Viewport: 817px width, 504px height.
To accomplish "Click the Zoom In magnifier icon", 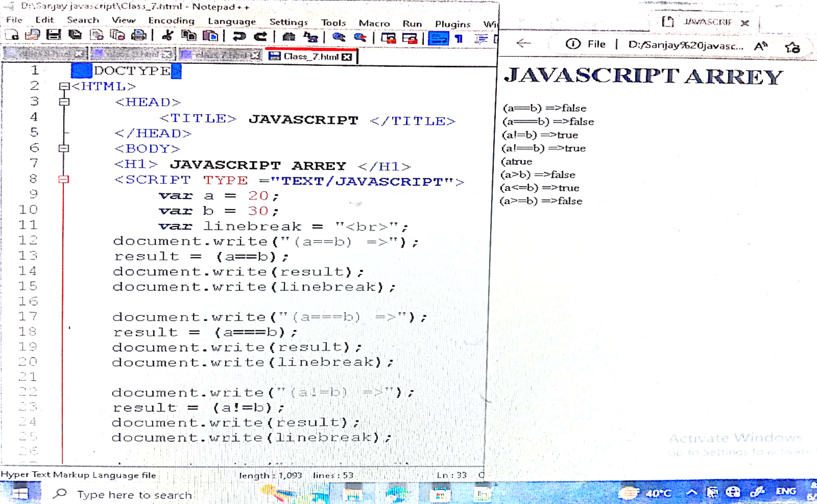I will pyautogui.click(x=339, y=37).
